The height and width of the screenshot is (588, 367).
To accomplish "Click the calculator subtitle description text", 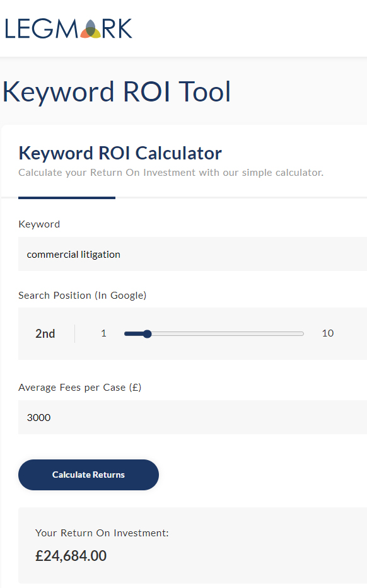I will pos(171,173).
